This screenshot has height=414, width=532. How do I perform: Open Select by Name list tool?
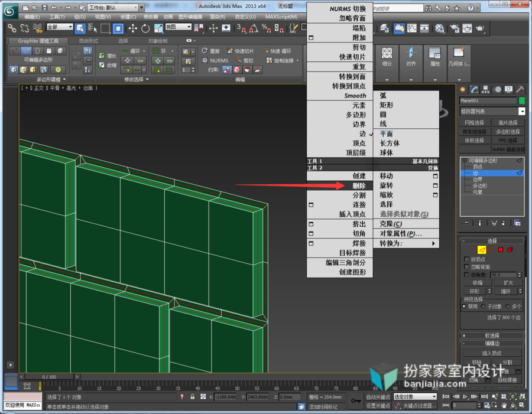93,28
